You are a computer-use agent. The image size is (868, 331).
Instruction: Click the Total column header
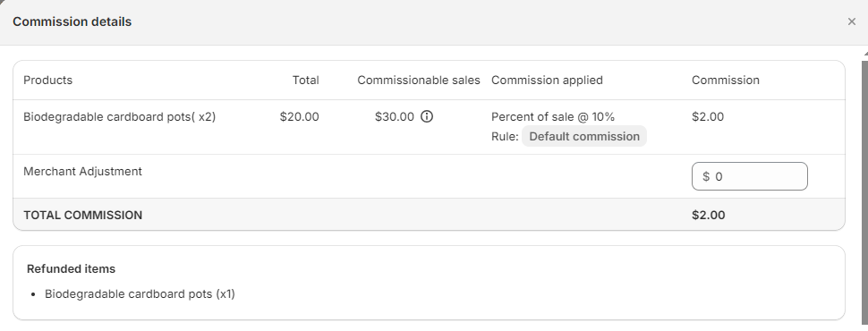[305, 81]
